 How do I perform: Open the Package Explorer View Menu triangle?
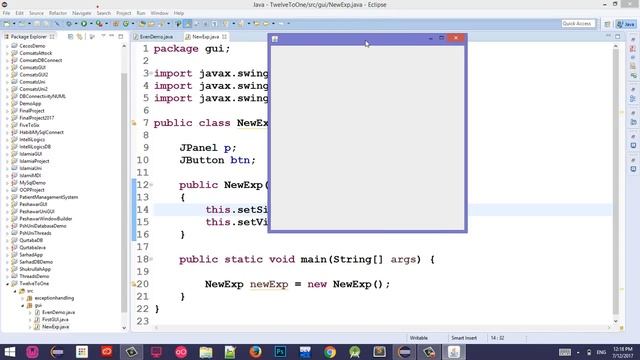[x=102, y=37]
